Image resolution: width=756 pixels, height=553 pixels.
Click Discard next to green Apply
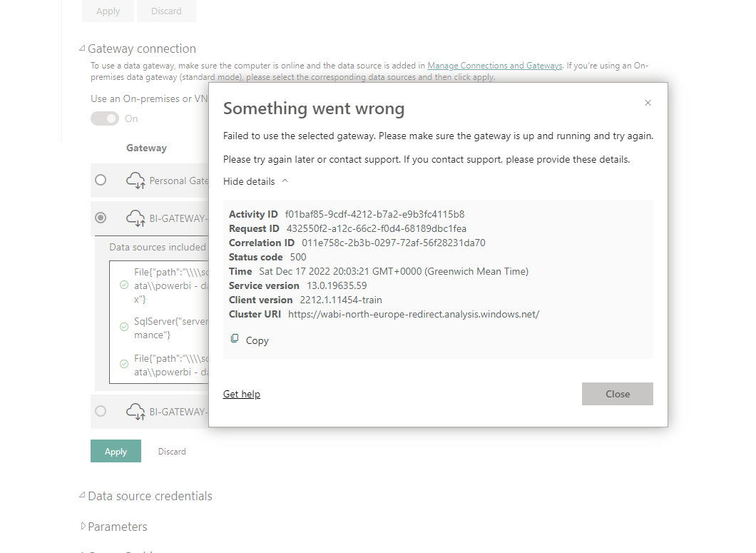[172, 451]
